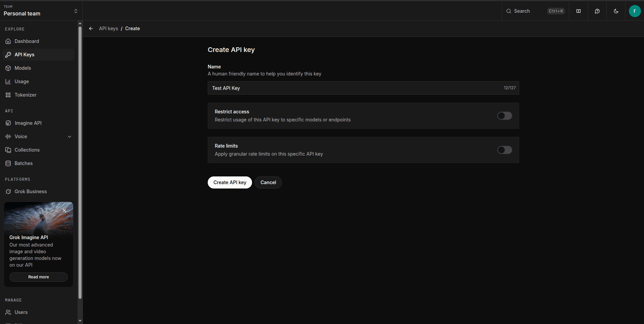The height and width of the screenshot is (324, 644).
Task: Close the Grok Imagine API promo card
Action: [x=64, y=211]
